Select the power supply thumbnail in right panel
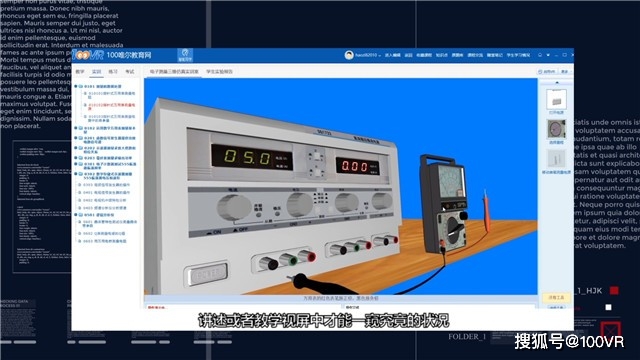 point(556,99)
